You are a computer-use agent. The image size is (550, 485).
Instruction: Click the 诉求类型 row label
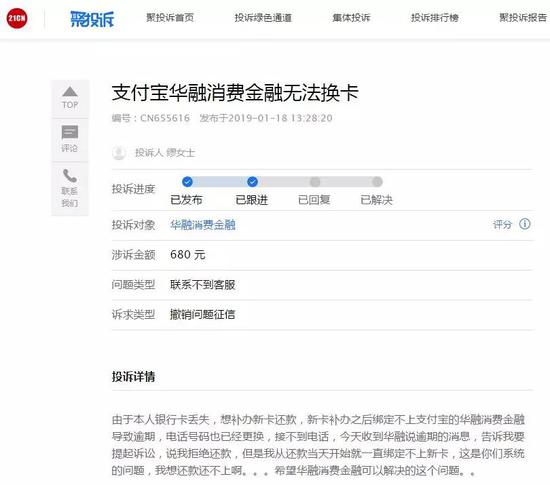[133, 314]
